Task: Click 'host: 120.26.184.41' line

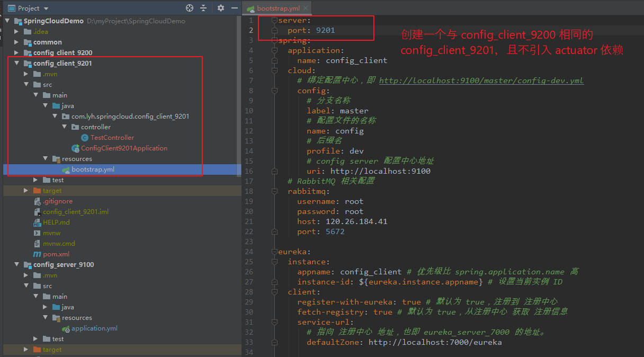Action: coord(342,221)
